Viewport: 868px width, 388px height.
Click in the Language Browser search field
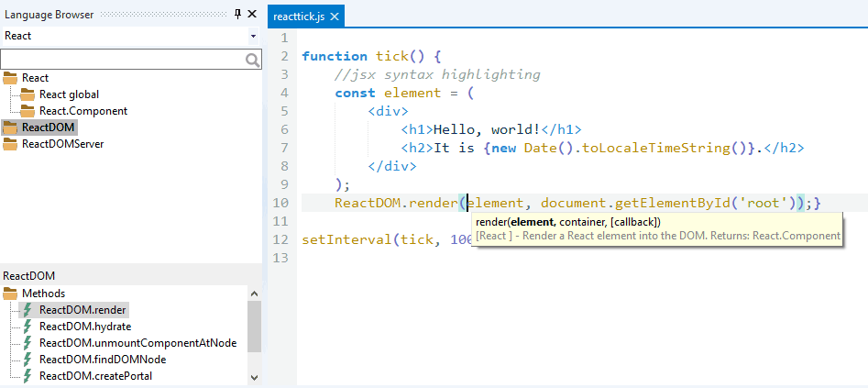(122, 60)
